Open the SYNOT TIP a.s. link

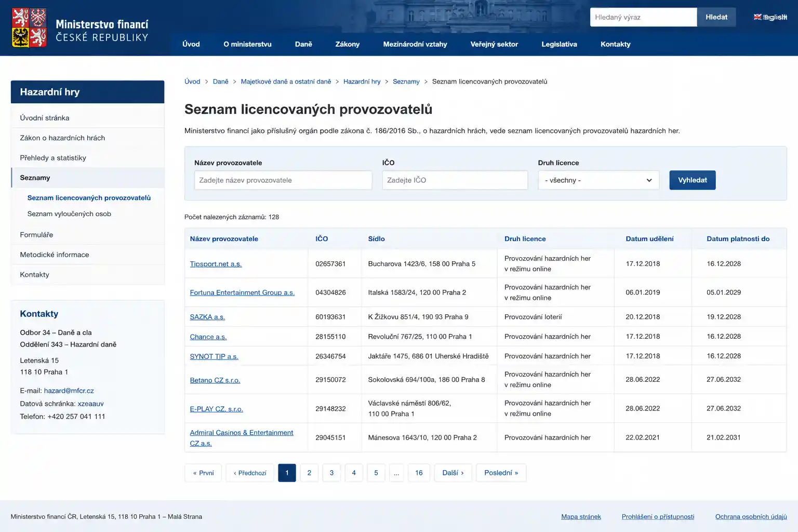coord(214,356)
